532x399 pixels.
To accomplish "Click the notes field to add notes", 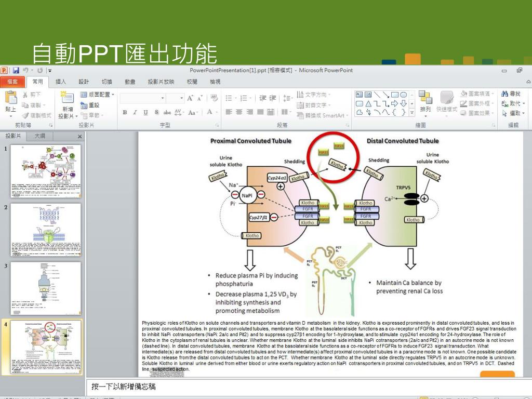I will coord(307,387).
